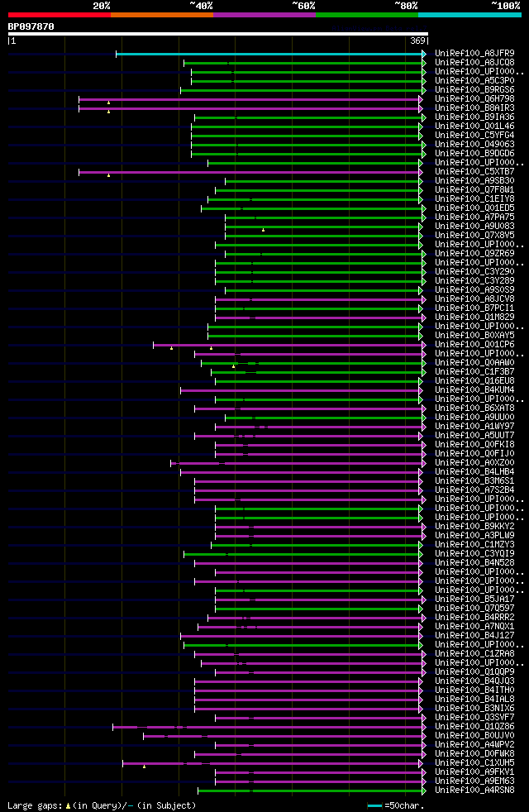This screenshot has width=529, height=812.
Task: Open hit UniRef100_B9RGS6
Action: pos(474,90)
